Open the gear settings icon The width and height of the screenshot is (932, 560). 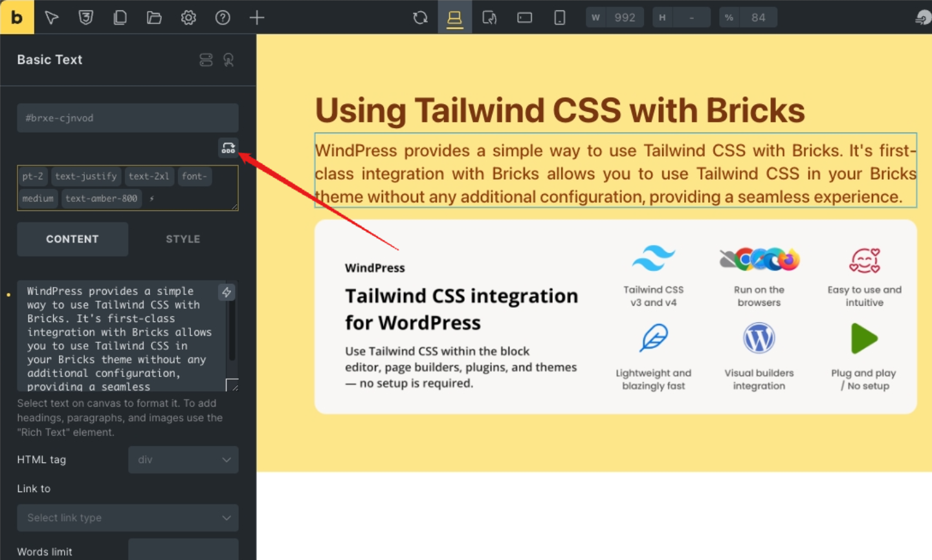(188, 17)
